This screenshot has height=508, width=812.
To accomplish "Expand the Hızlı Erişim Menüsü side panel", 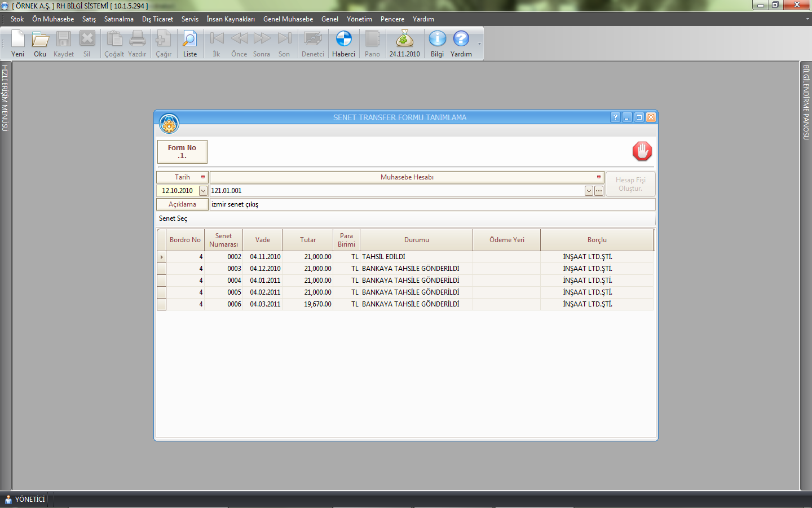I will (x=5, y=98).
